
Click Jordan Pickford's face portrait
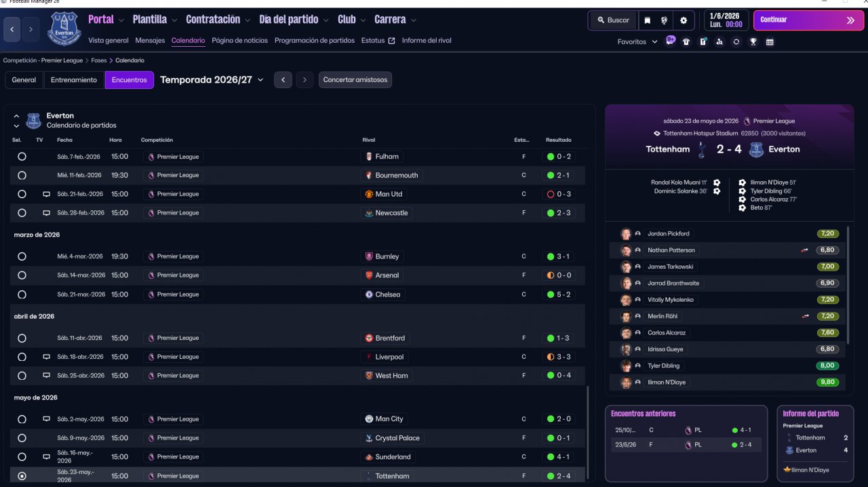pos(625,234)
